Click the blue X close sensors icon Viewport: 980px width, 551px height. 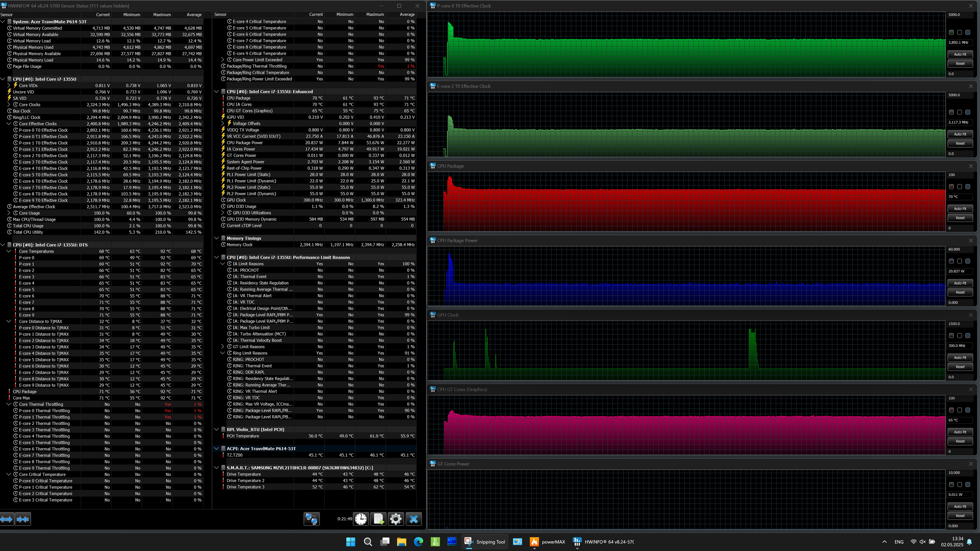point(414,519)
